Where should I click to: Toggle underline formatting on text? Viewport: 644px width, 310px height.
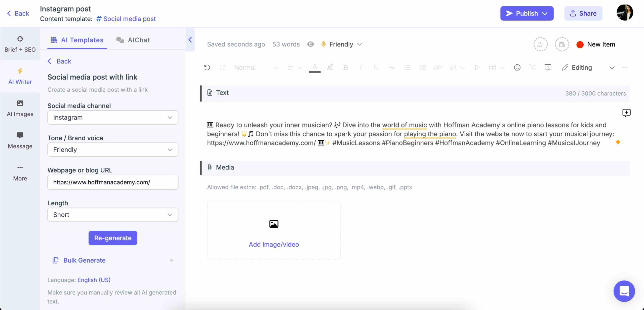tap(376, 67)
